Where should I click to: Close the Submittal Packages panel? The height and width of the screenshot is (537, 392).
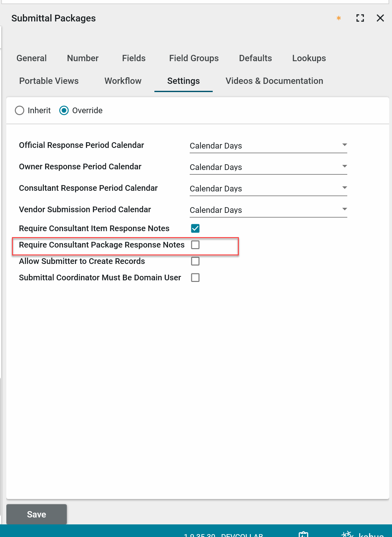click(x=380, y=18)
